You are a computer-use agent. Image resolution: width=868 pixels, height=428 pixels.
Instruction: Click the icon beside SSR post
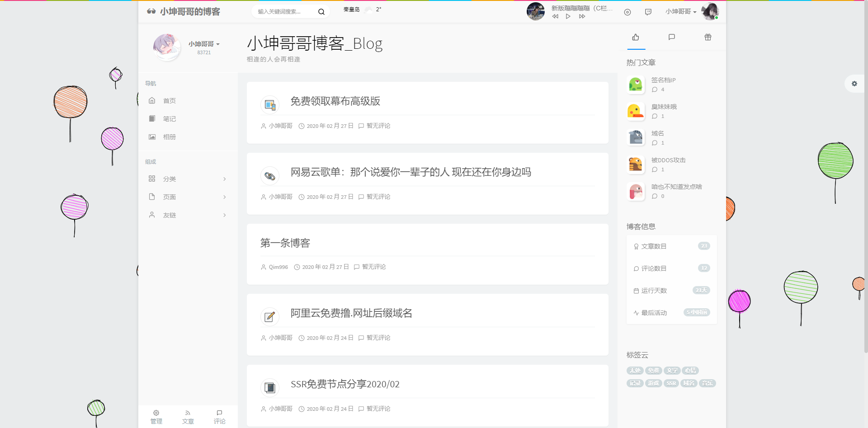[270, 388]
